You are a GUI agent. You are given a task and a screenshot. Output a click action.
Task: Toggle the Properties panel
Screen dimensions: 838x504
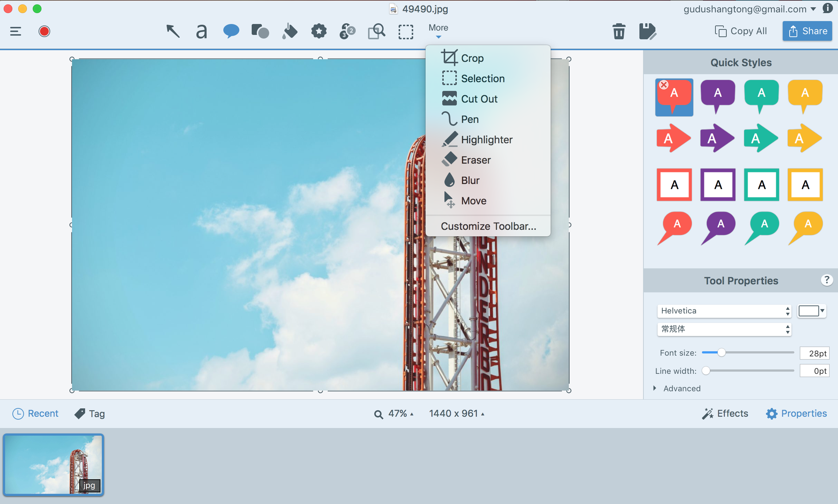796,414
